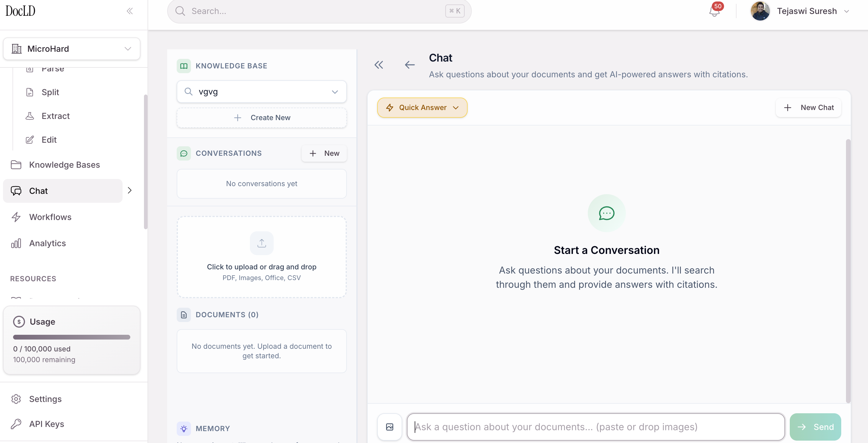Expand the Quick Answer mode dropdown
The width and height of the screenshot is (868, 443).
(x=422, y=107)
